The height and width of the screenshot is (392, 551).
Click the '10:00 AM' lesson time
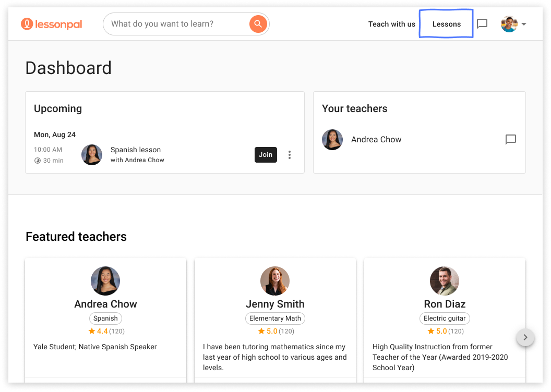coord(48,150)
